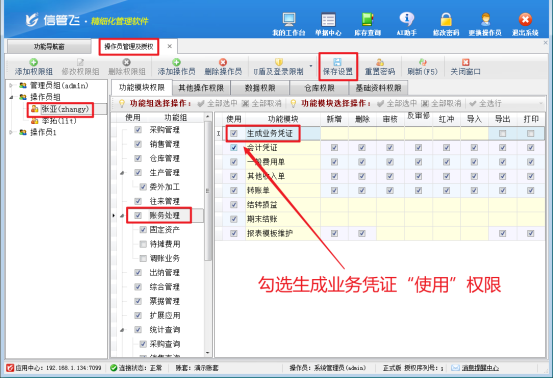The image size is (553, 378).
Task: Select operator 李拓(lit) in the tree
Action: [59, 121]
